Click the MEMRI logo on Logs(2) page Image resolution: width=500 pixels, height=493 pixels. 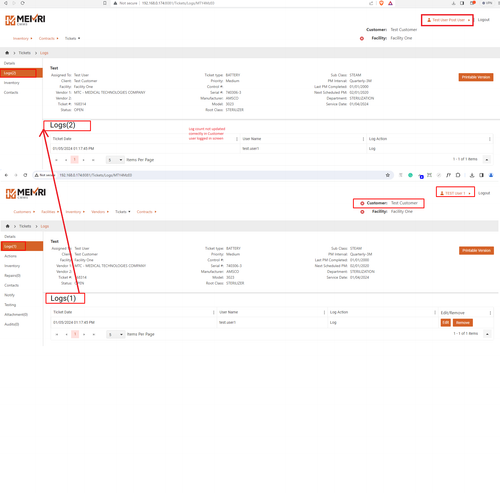point(25,20)
